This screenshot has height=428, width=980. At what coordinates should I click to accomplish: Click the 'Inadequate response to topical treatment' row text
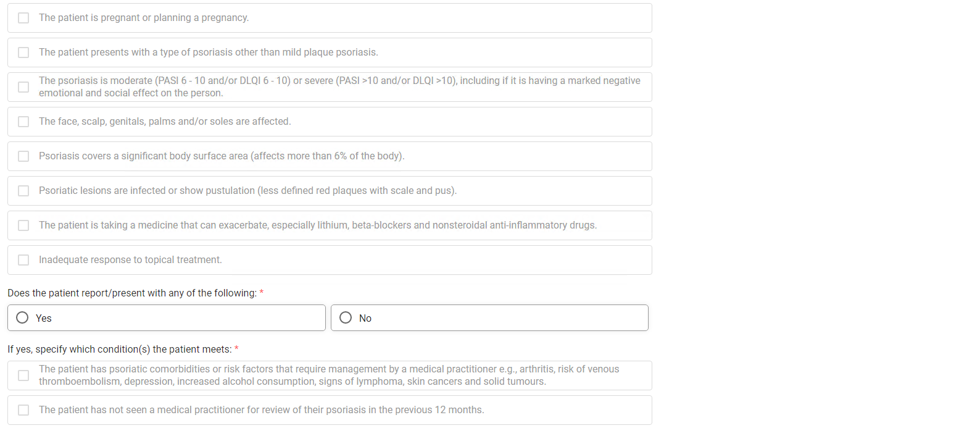click(x=130, y=260)
